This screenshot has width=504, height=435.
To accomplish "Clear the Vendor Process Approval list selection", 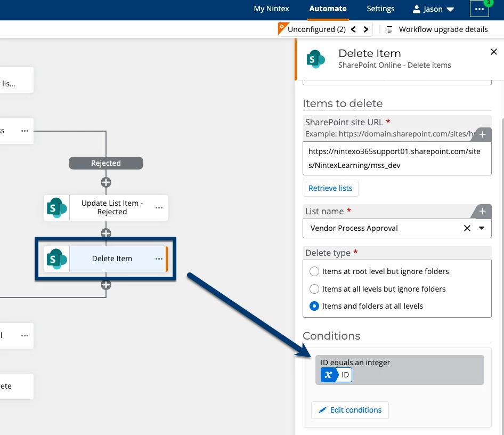I will [467, 228].
